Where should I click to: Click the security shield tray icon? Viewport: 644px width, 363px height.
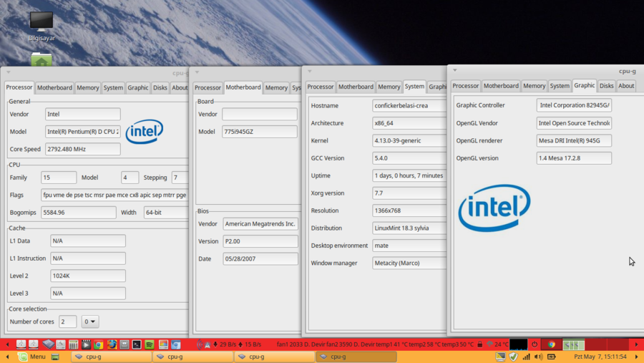(x=513, y=357)
